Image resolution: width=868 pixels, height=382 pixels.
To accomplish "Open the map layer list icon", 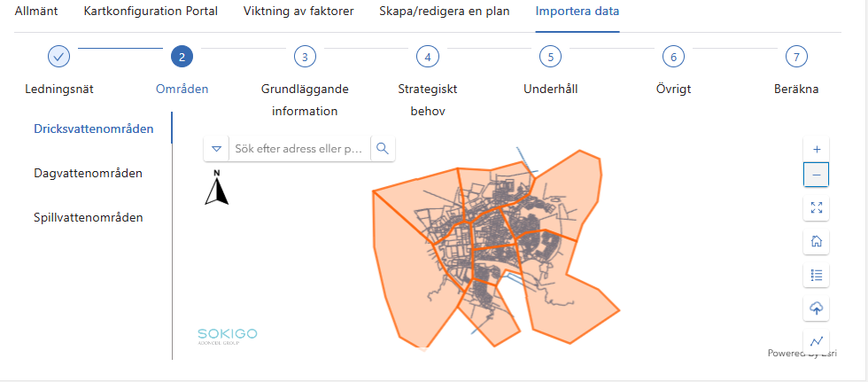I will (816, 275).
